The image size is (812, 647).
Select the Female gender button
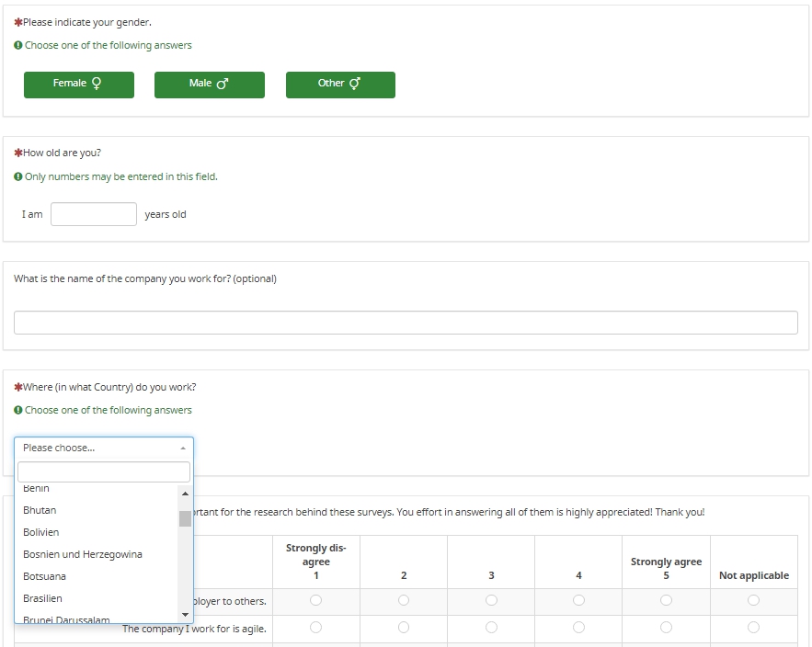pos(78,84)
